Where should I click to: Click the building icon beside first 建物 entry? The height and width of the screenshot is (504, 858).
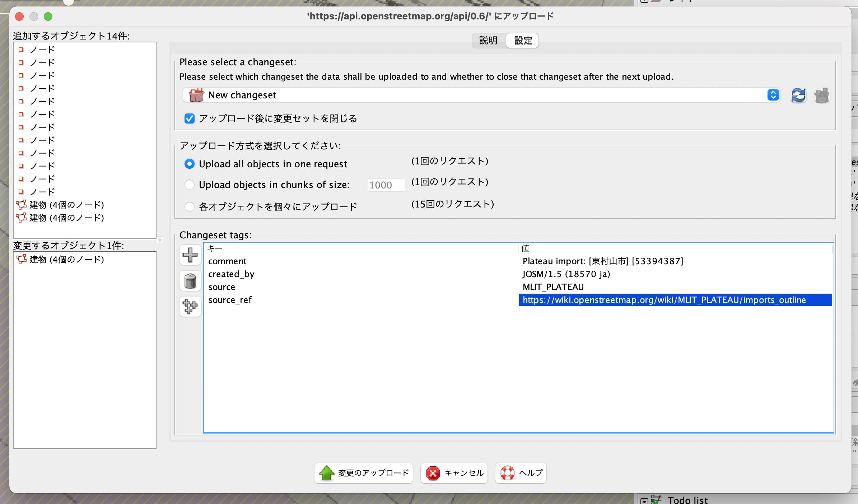point(22,205)
